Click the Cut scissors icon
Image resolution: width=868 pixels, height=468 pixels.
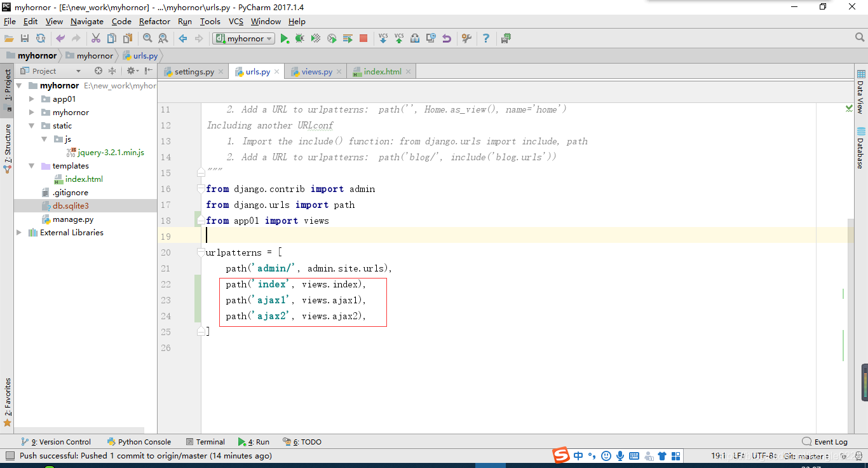pyautogui.click(x=96, y=39)
